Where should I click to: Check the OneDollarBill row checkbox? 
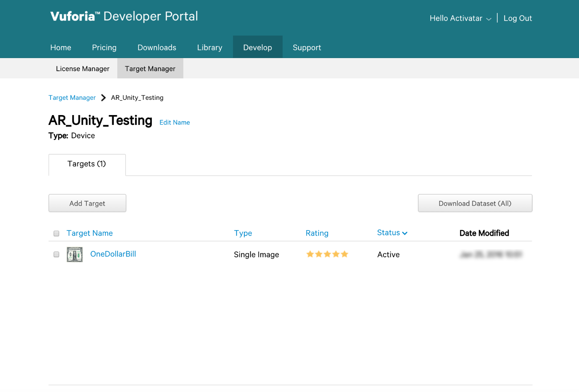click(56, 254)
